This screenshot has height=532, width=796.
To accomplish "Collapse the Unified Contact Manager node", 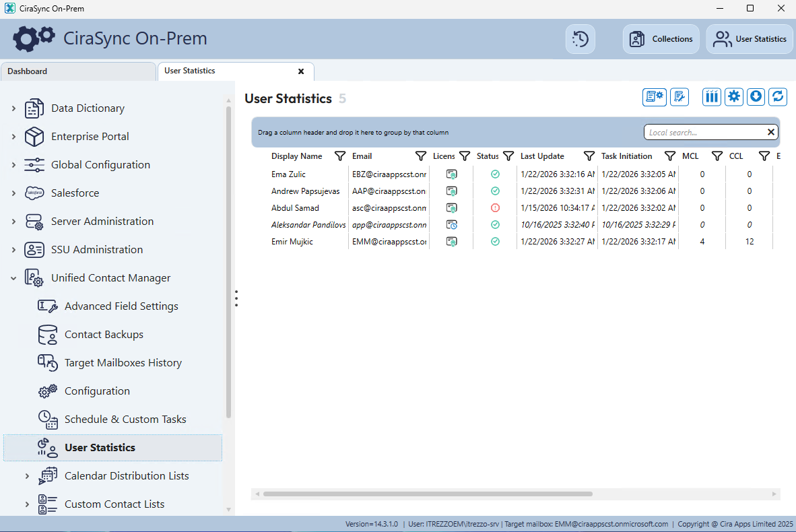I will pos(13,278).
